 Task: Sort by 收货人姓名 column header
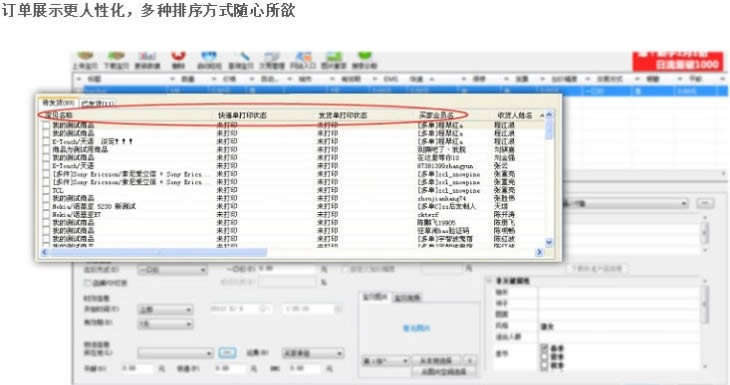click(514, 115)
